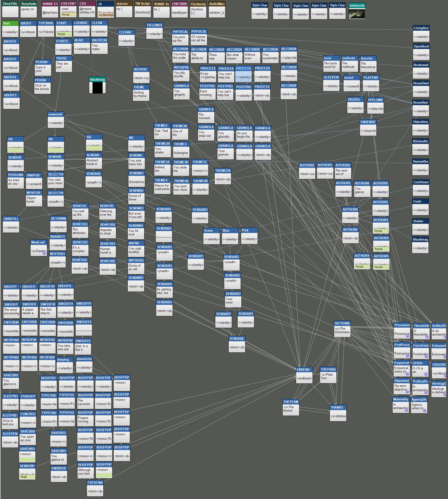Viewport: 448px width, 499px height.
Task: Select the KitchenRo passage
Action: [421, 147]
